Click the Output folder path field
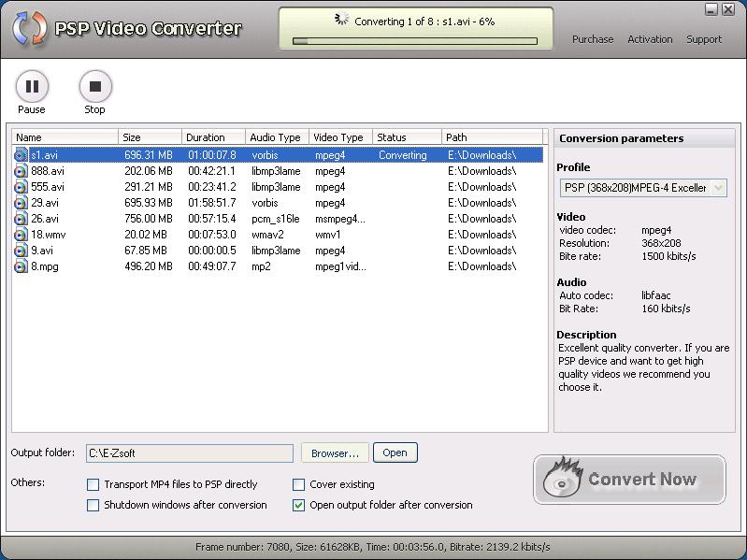This screenshot has height=560, width=747. pos(190,453)
